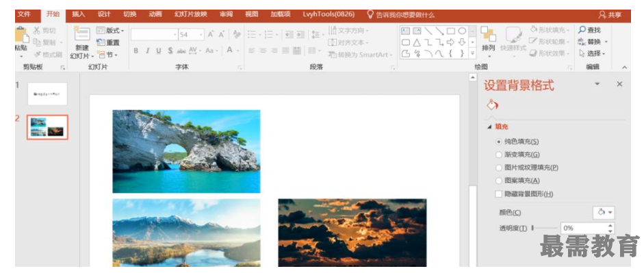Screen dimensions: 644x273
Task: Click the 告诉我你想要做什么 search box
Action: coord(401,15)
